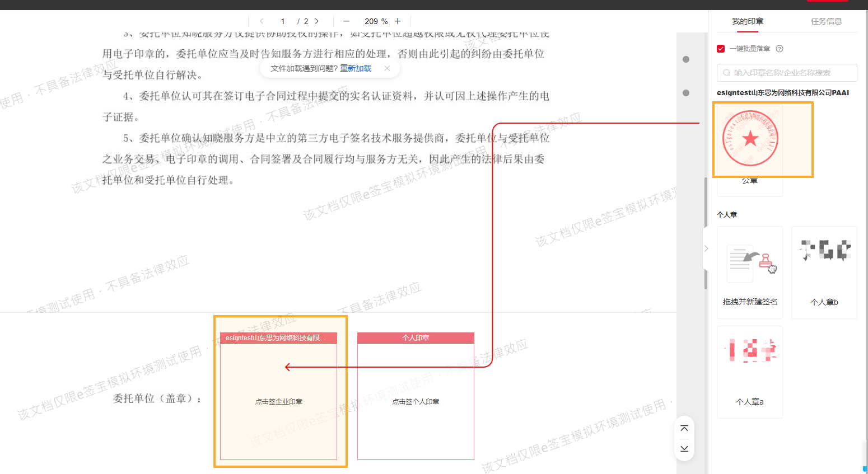Dismiss the file loading problem notification

387,68
